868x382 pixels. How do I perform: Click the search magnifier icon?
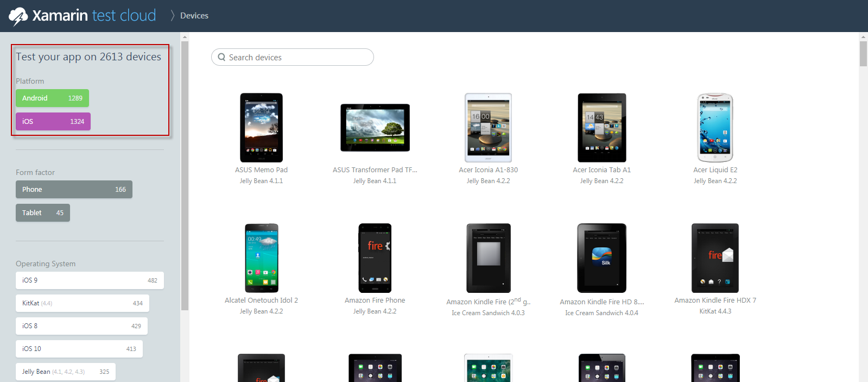point(221,57)
